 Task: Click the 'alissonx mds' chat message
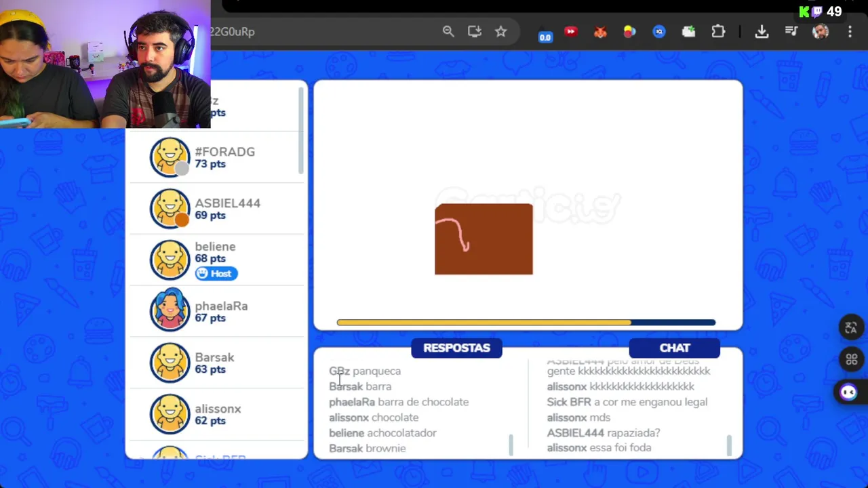578,418
